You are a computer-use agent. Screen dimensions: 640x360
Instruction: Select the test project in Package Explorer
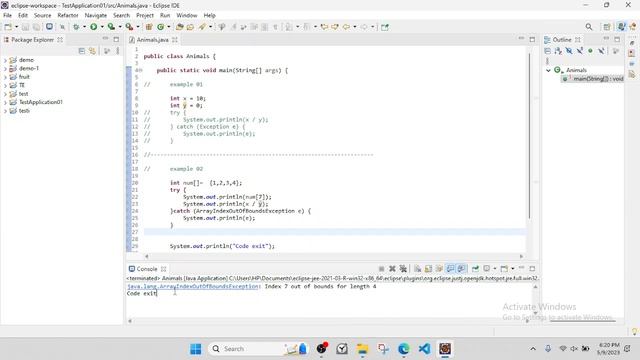tap(24, 94)
